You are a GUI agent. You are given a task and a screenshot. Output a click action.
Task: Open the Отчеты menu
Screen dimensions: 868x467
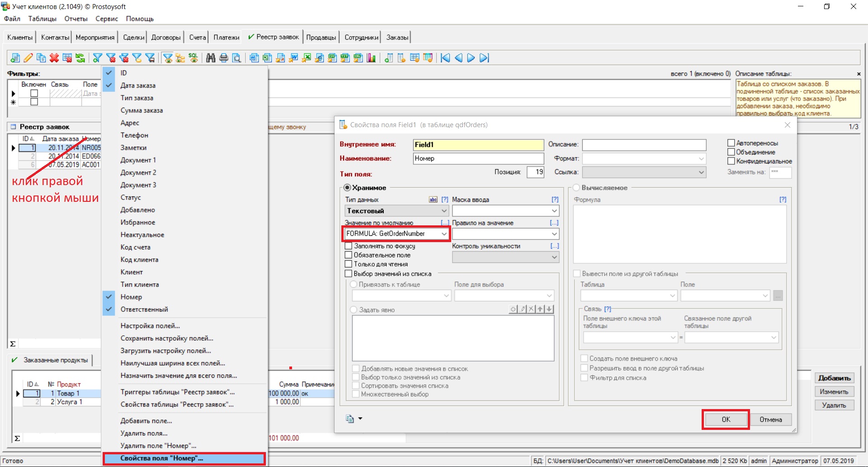(x=76, y=19)
